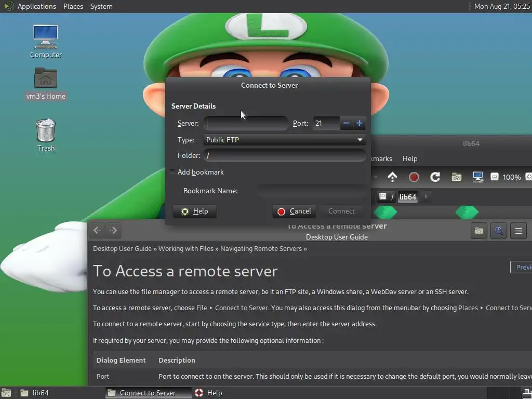Go to Home folder via lib64 toolbar
The width and height of the screenshot is (532, 399).
456,177
